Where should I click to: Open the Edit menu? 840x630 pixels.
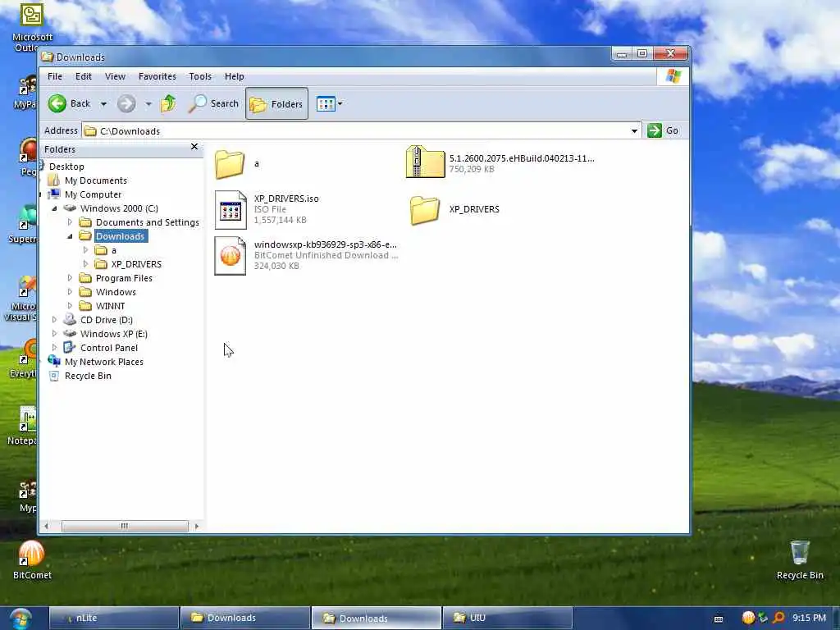point(84,76)
